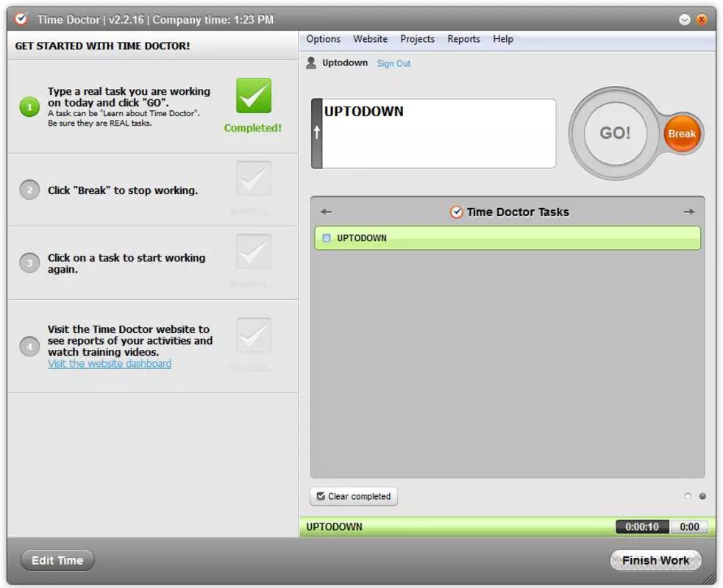Click UPTODOWN in the bottom status bar
Screen dimensions: 723x588
[335, 527]
